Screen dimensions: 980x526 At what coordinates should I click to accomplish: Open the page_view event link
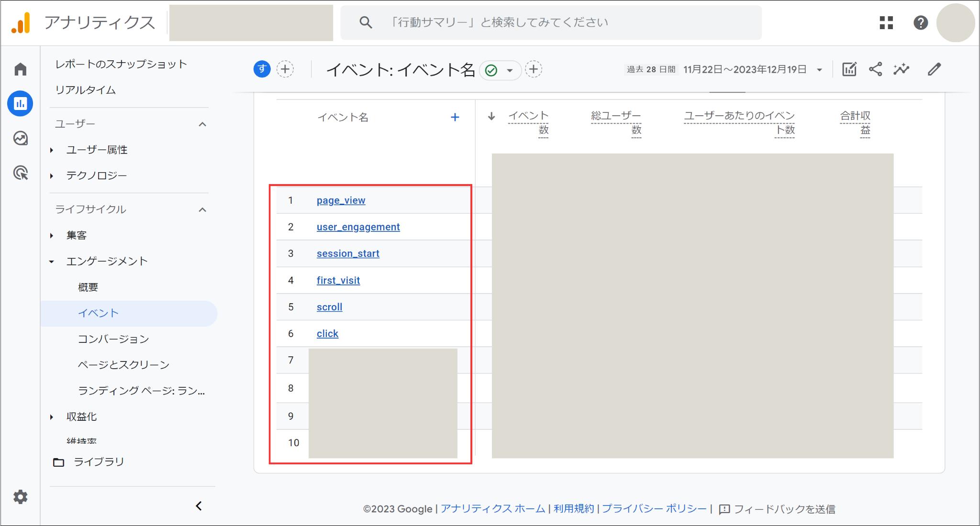[x=341, y=200]
